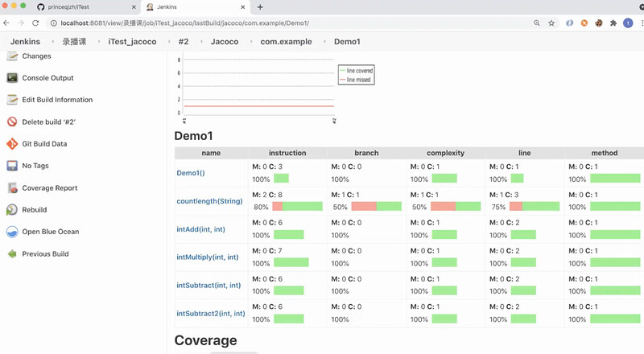Click the browser back arrow

(6, 23)
